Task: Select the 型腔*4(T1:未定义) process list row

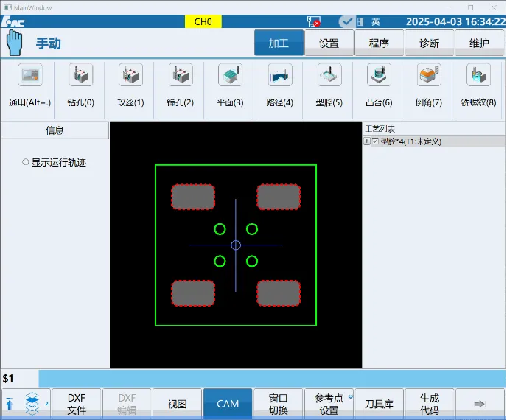Action: click(434, 141)
